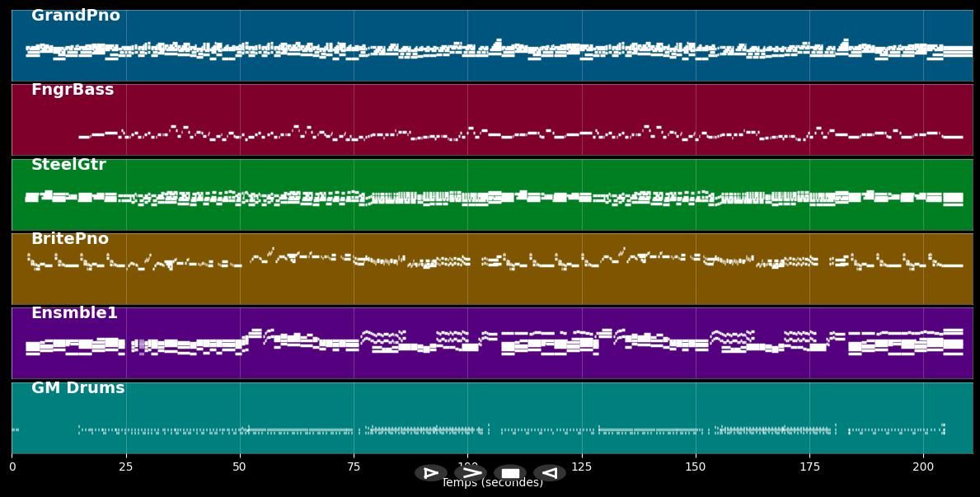
Task: Choose the BritePno track label
Action: (70, 239)
